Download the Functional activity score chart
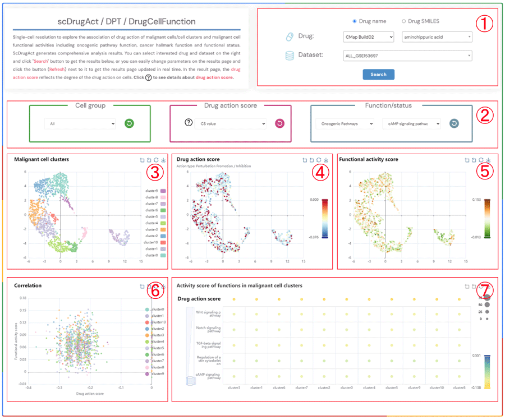 488,160
